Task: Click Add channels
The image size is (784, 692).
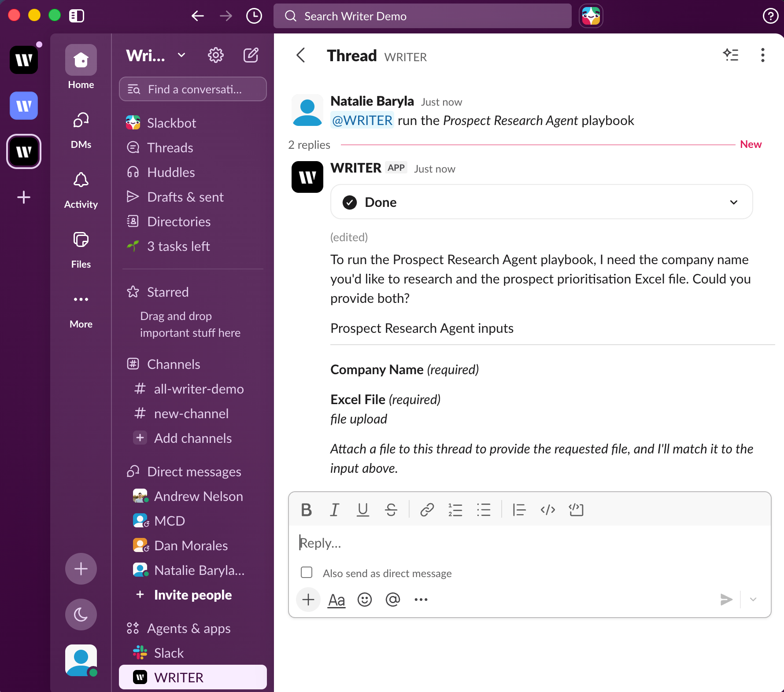Action: coord(193,438)
